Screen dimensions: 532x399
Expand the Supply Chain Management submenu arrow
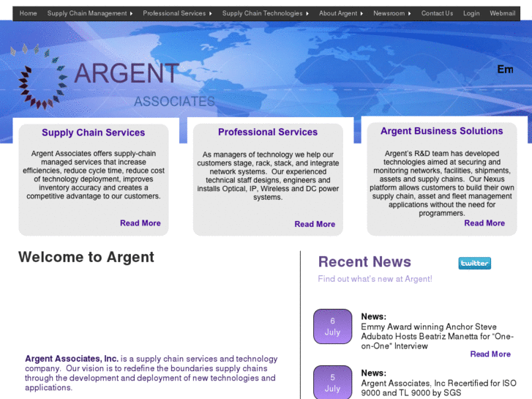pyautogui.click(x=131, y=14)
